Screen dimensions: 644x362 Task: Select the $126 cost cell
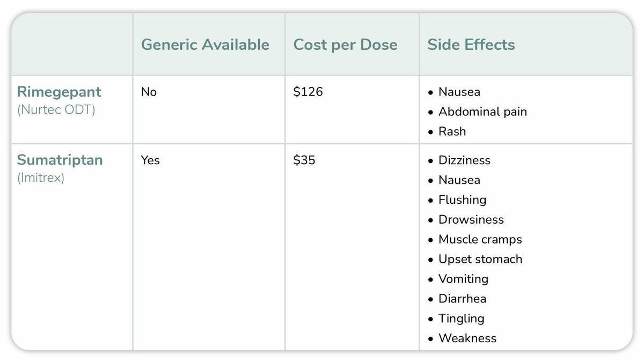pos(308,92)
